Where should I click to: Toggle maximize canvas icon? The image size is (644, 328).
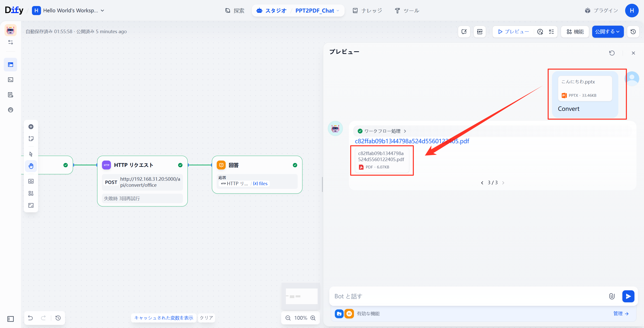point(31,205)
